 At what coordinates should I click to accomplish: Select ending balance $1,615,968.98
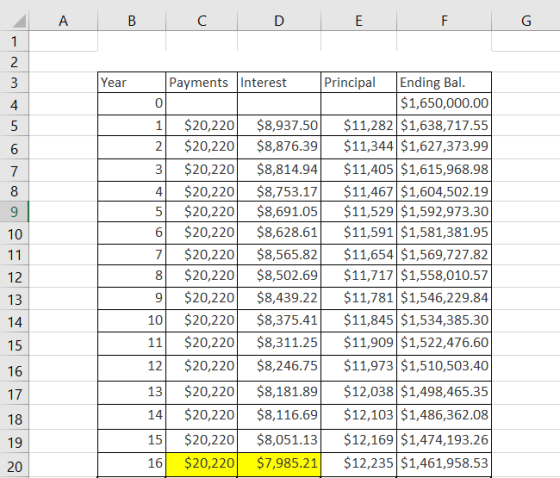pyautogui.click(x=444, y=170)
